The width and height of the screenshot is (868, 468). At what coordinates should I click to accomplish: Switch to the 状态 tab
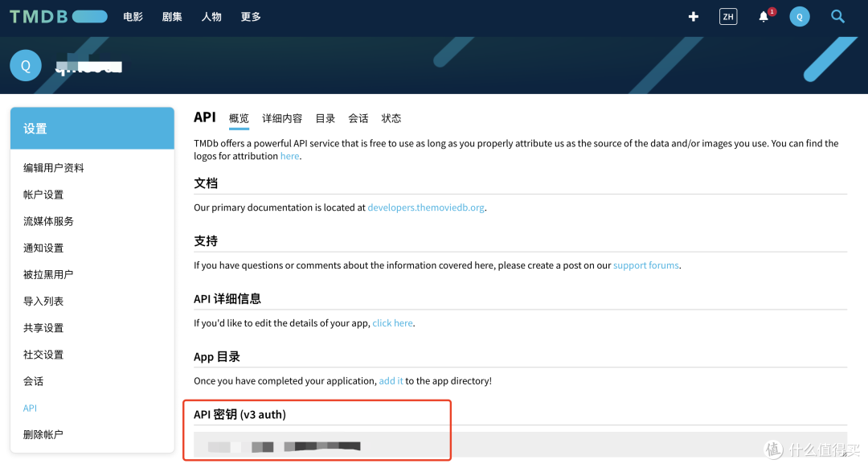[391, 117]
